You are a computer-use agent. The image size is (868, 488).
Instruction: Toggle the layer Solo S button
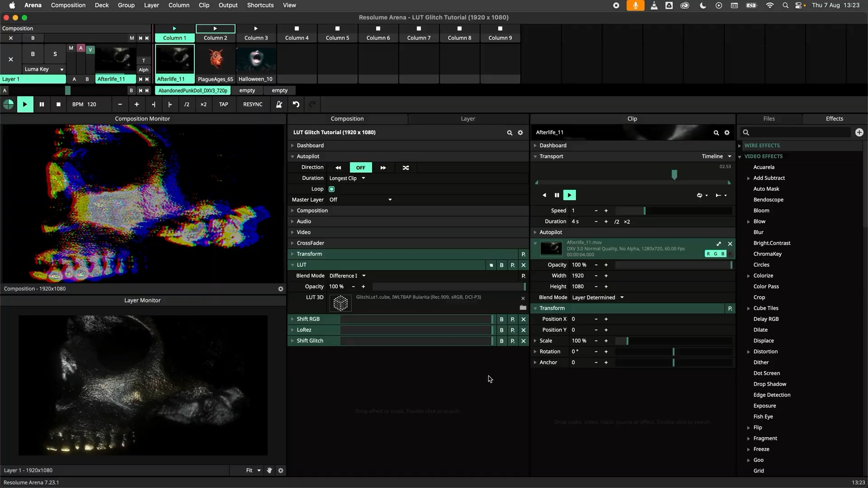coord(55,54)
